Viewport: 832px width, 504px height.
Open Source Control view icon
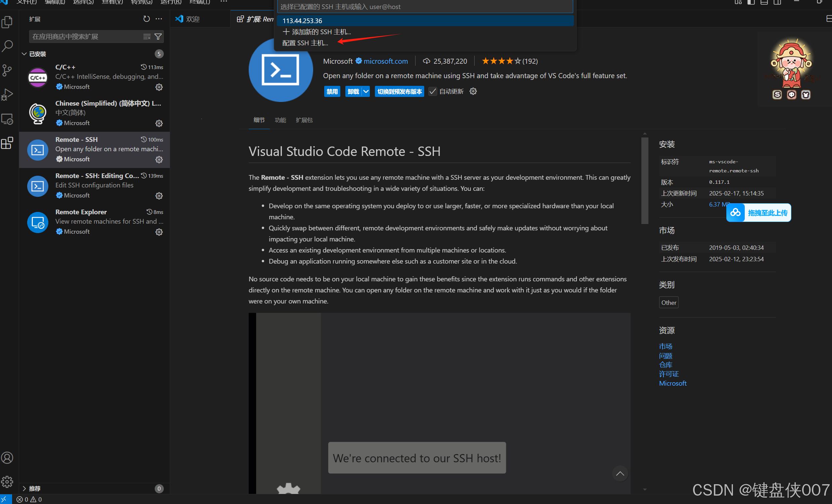click(x=7, y=70)
